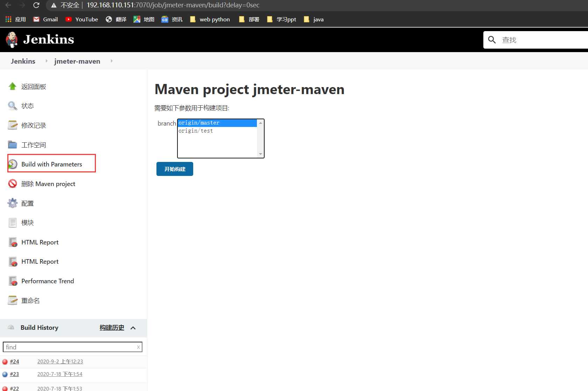The image size is (588, 391).
Task: Reload the page with browser refresh icon
Action: click(x=36, y=5)
